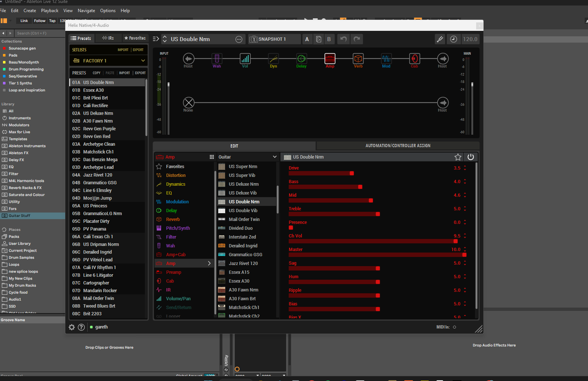
Task: Open the Ableton Navigate menu
Action: (x=86, y=11)
